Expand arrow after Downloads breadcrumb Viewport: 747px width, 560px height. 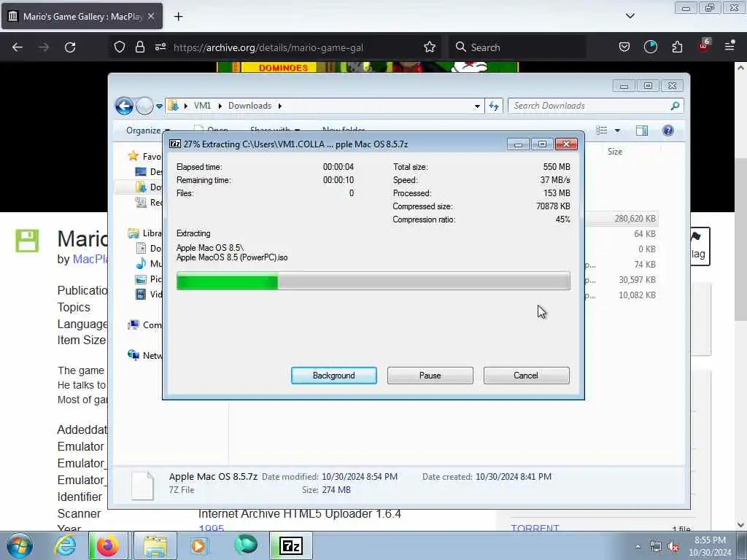click(279, 106)
